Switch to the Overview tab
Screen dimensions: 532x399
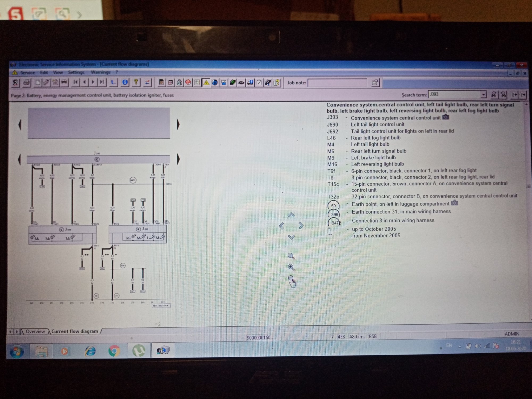35,331
